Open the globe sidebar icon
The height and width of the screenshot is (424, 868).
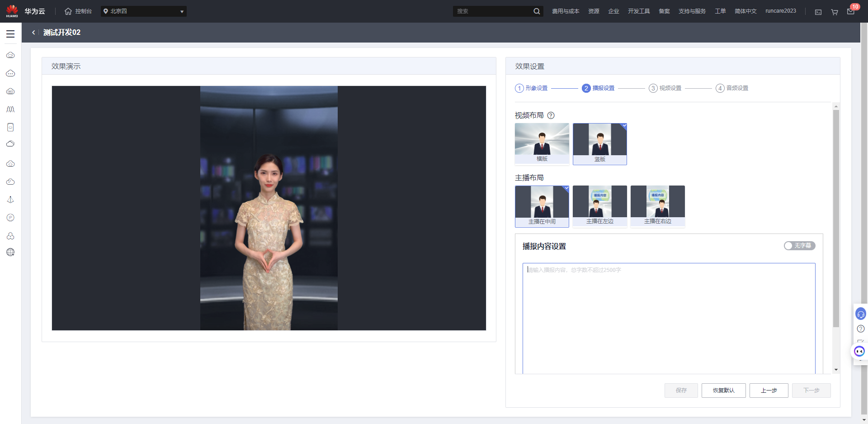pyautogui.click(x=10, y=252)
